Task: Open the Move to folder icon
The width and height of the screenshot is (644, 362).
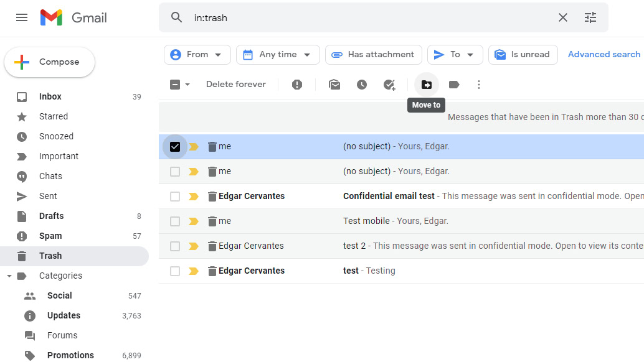Action: (x=427, y=85)
